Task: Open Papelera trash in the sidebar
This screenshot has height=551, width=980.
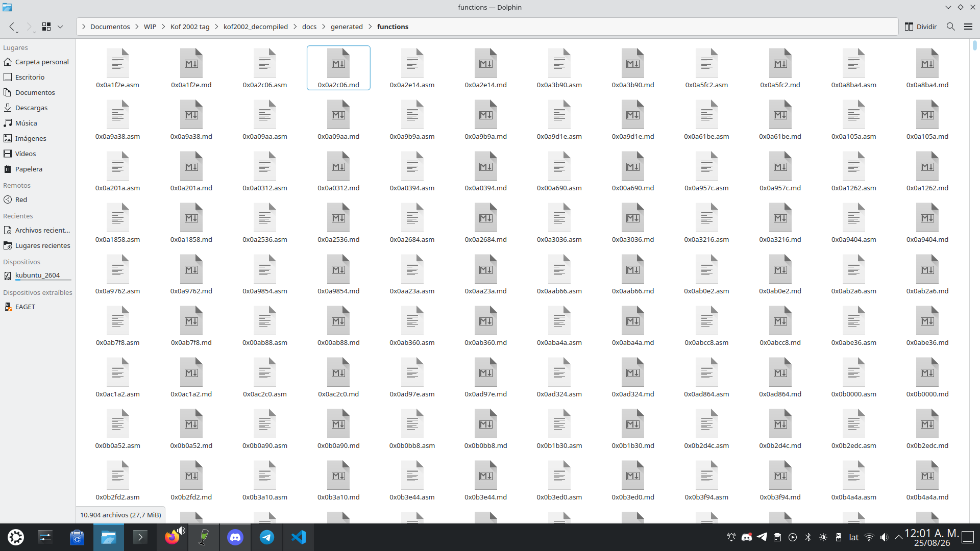Action: (x=38, y=169)
